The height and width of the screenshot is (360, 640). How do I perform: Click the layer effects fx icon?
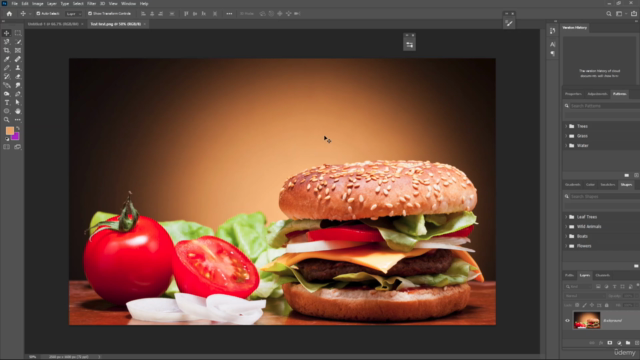[601, 343]
